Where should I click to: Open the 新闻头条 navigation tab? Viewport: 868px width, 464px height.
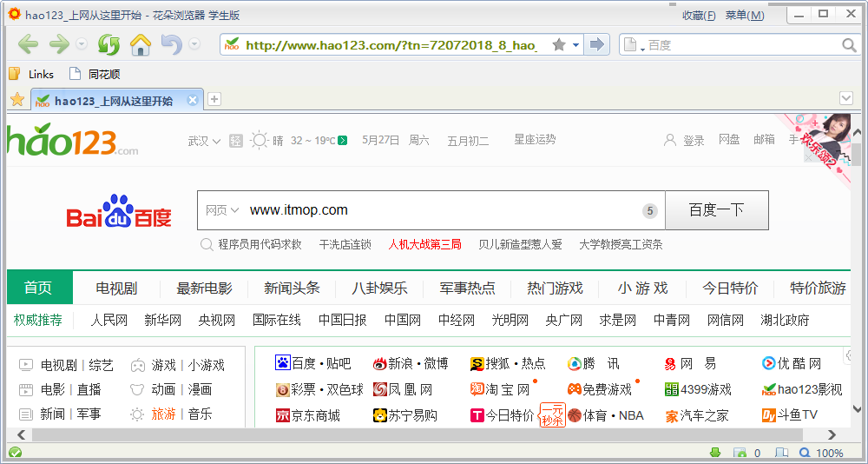[x=292, y=288]
